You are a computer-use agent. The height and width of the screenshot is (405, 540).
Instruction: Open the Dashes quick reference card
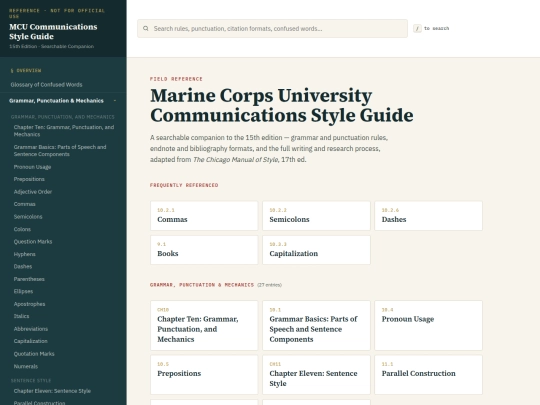coord(428,216)
